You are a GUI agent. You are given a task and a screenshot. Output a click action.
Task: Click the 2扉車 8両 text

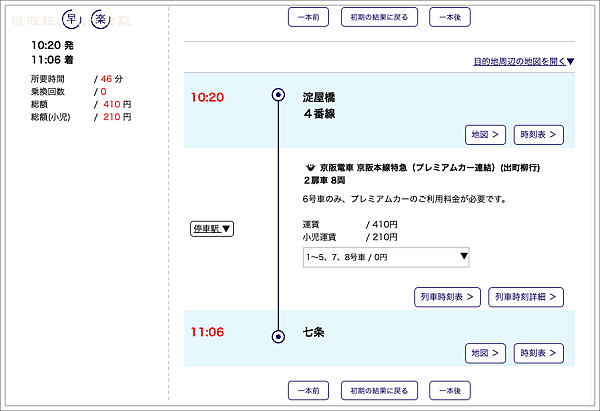[x=324, y=180]
